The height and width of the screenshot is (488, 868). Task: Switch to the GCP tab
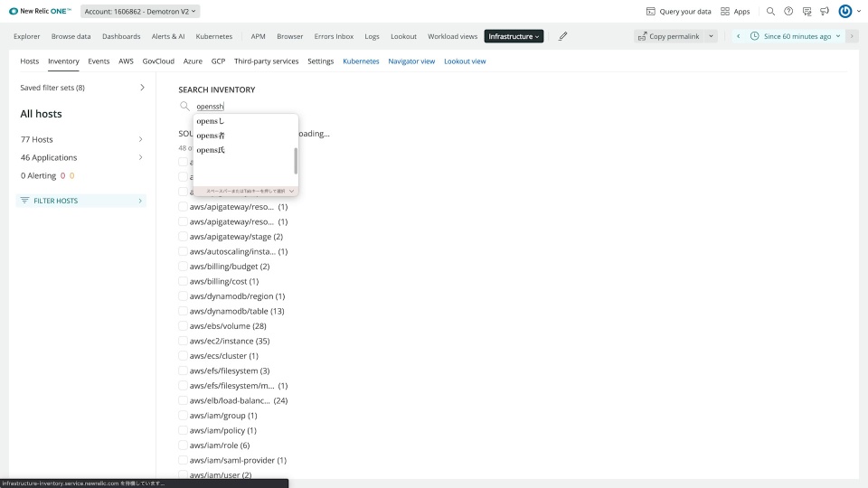point(218,61)
